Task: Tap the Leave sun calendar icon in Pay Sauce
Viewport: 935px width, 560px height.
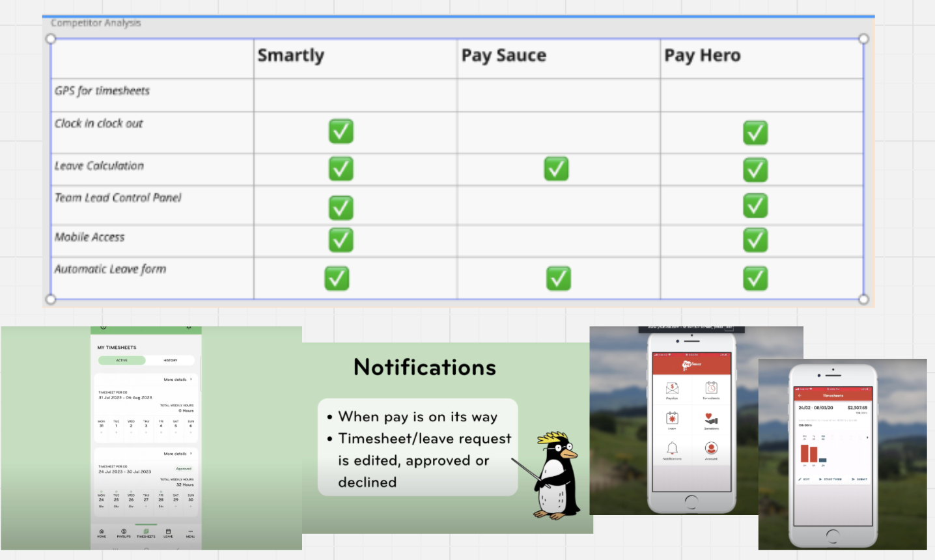Action: [672, 419]
